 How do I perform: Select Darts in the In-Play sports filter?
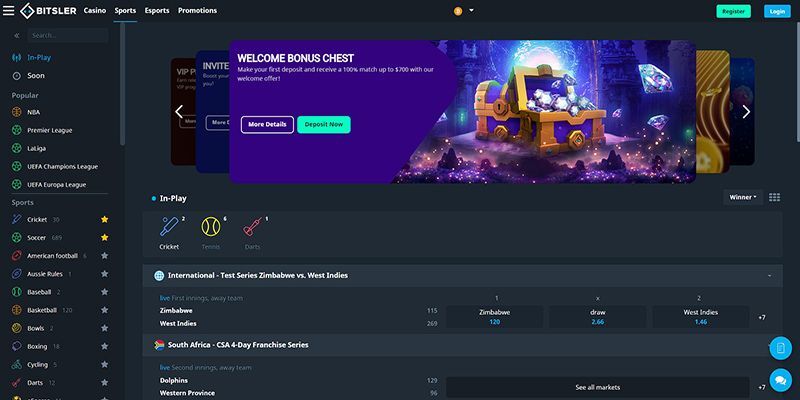point(253,233)
